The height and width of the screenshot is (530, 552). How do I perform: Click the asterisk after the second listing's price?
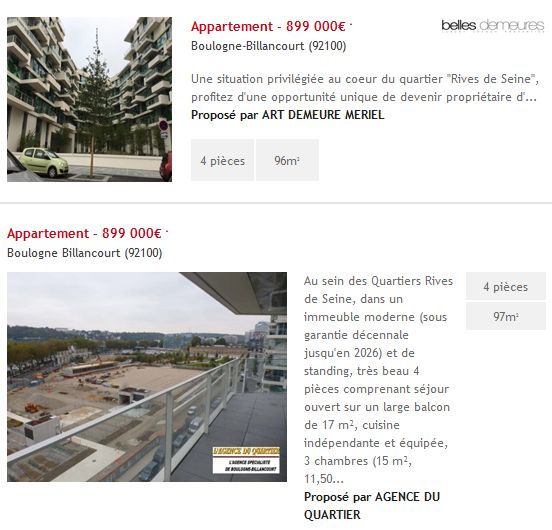coord(167,231)
